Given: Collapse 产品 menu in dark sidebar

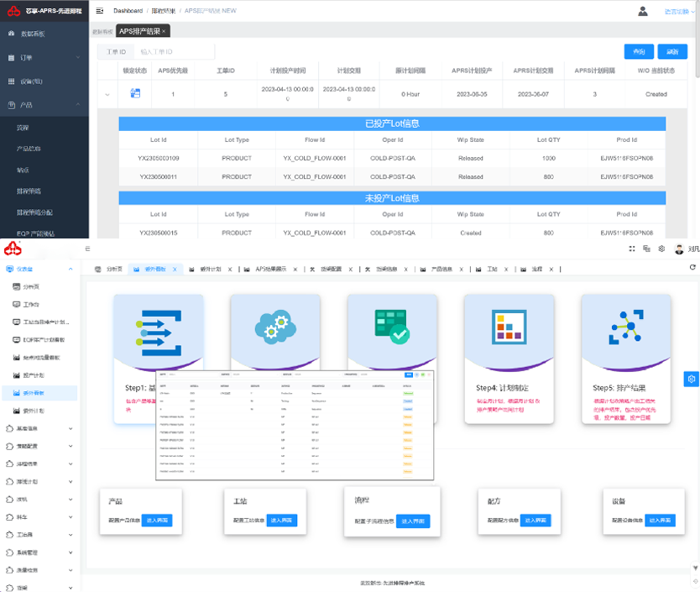Looking at the screenshot, I should 78,105.
